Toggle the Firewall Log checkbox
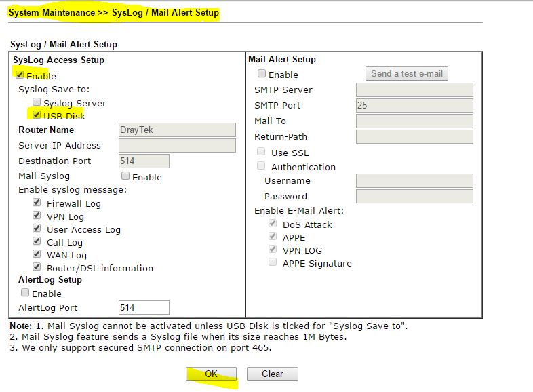The image size is (533, 392). [37, 203]
